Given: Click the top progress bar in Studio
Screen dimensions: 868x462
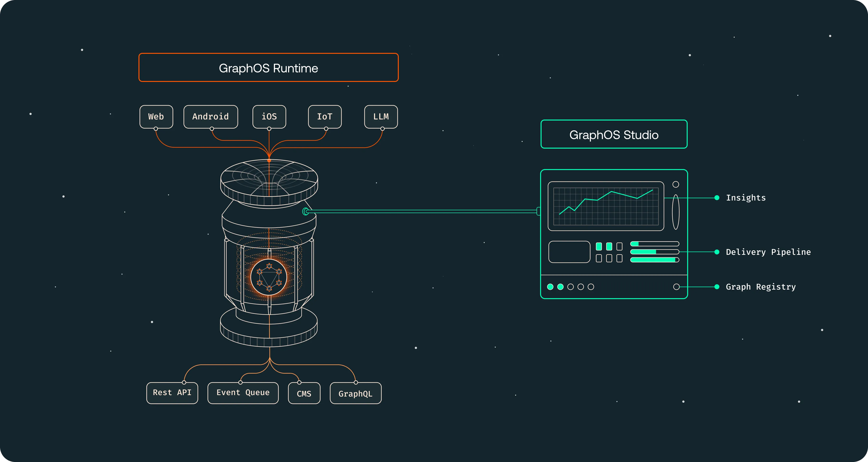Looking at the screenshot, I should (x=655, y=244).
